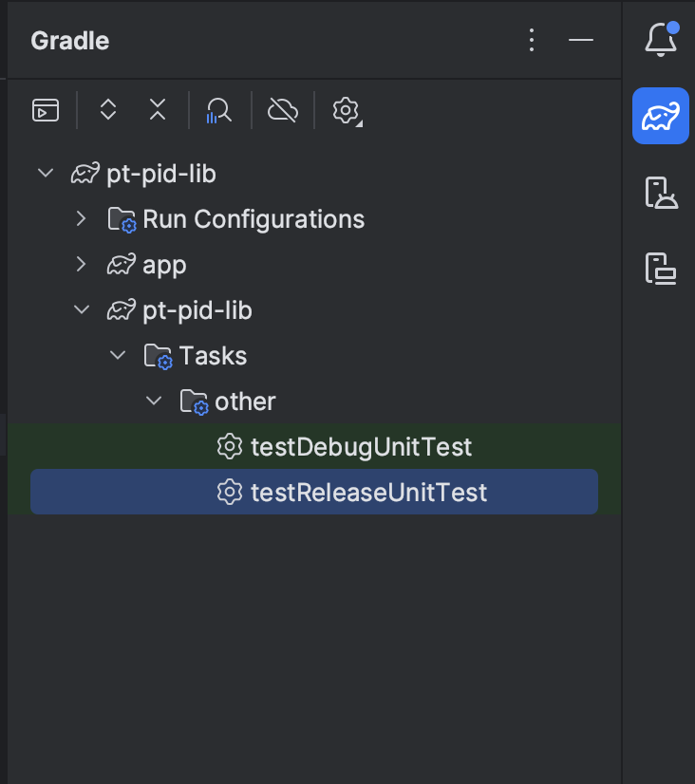The width and height of the screenshot is (695, 784).
Task: Collapse the other task group
Action: tap(154, 401)
